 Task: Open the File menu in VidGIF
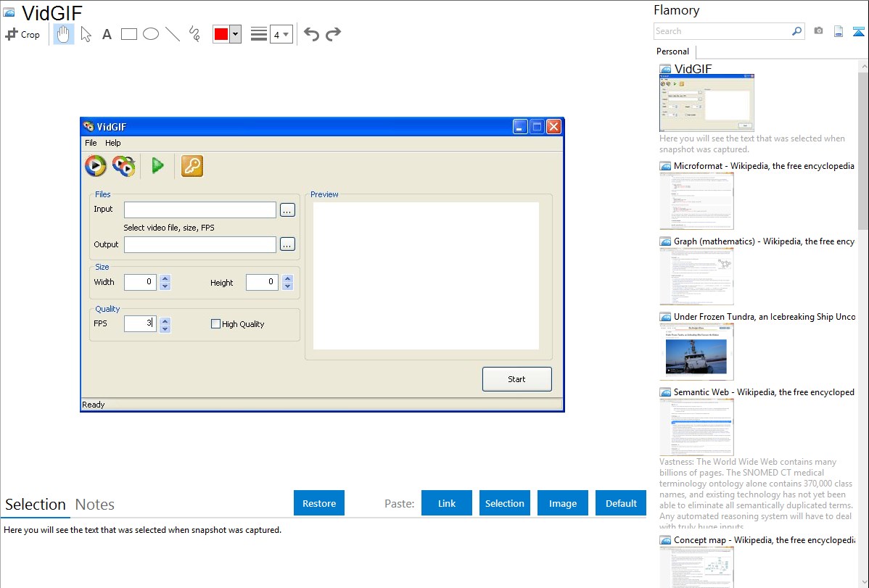(x=91, y=143)
